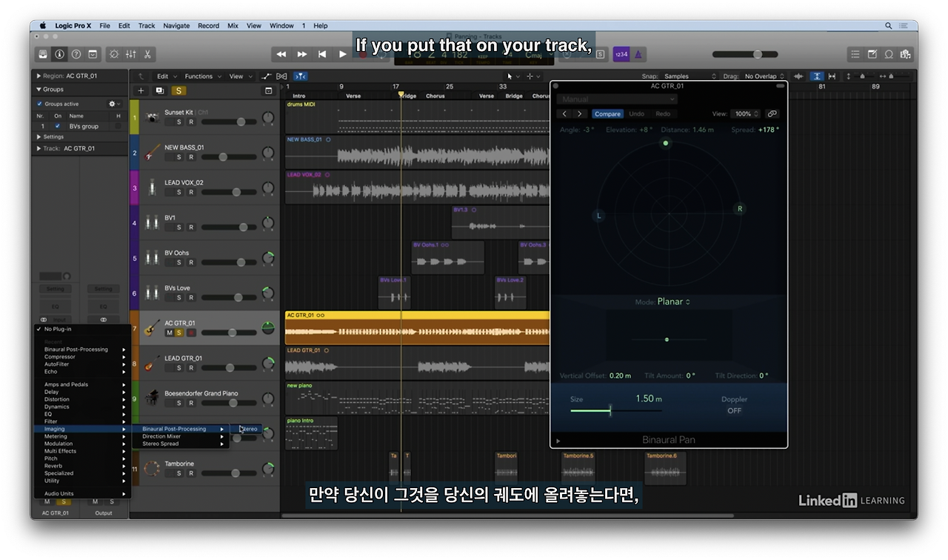This screenshot has width=948, height=560.
Task: Click Sunset Kit drum track icon
Action: [x=152, y=117]
